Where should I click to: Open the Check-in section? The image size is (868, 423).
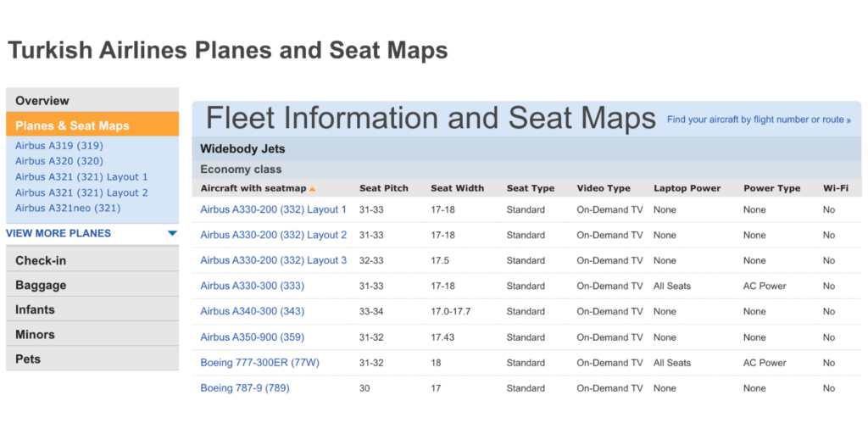tap(92, 259)
